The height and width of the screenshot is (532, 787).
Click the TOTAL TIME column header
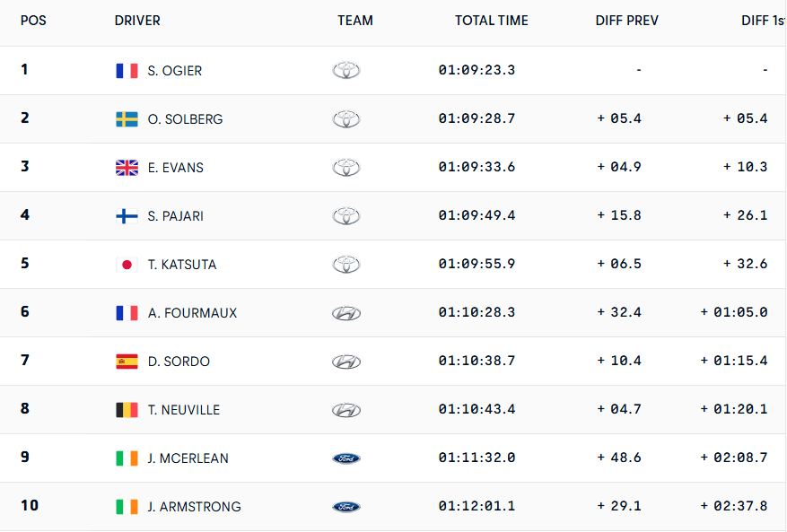click(x=492, y=21)
